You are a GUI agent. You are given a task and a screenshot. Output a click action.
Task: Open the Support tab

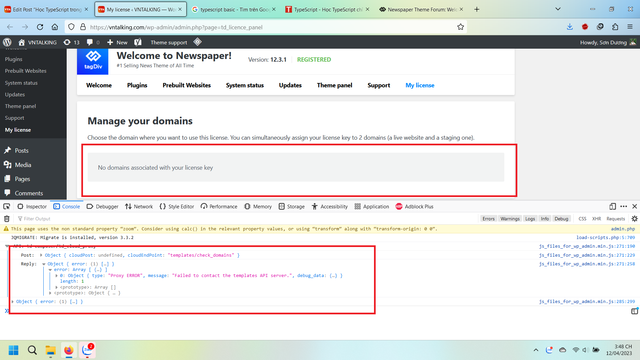point(379,85)
